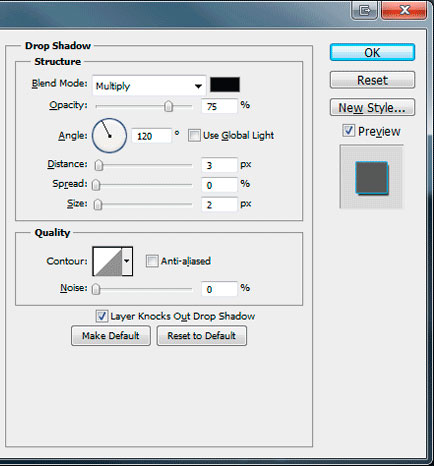434x466 pixels.
Task: Open the New Style dialog
Action: coord(372,107)
